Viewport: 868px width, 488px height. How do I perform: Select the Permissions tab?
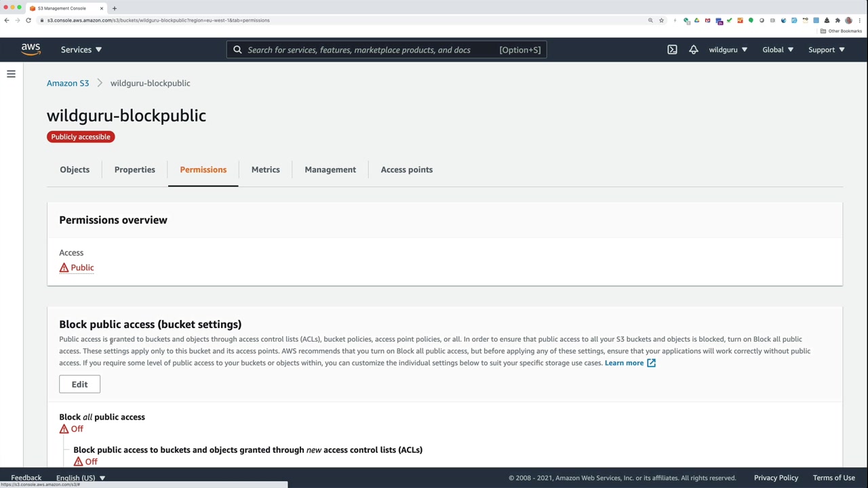pyautogui.click(x=203, y=169)
